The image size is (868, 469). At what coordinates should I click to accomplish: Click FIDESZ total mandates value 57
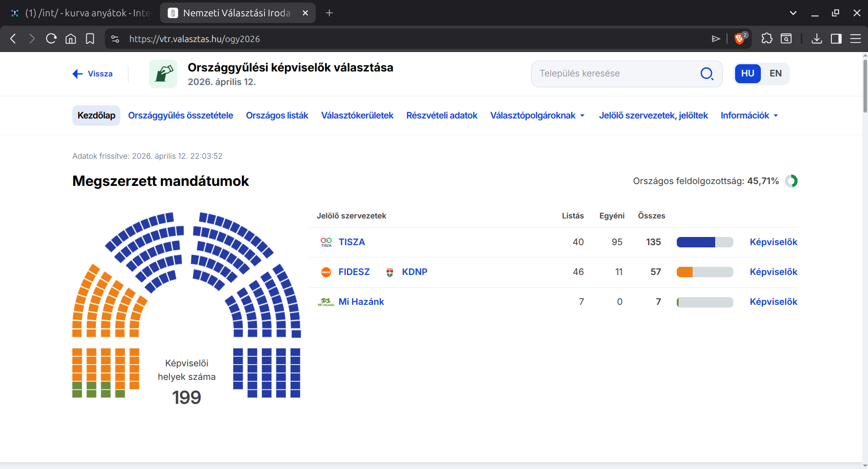tap(656, 272)
